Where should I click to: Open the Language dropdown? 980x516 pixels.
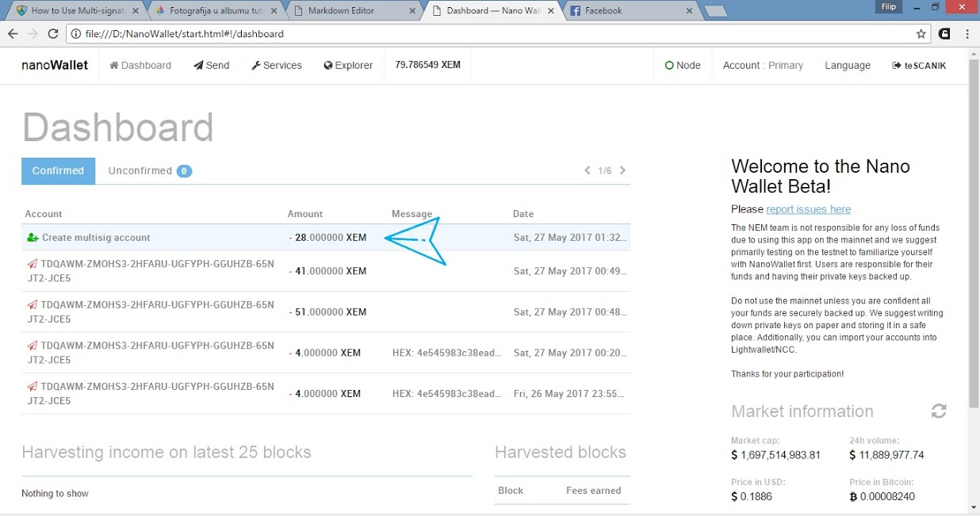click(848, 66)
